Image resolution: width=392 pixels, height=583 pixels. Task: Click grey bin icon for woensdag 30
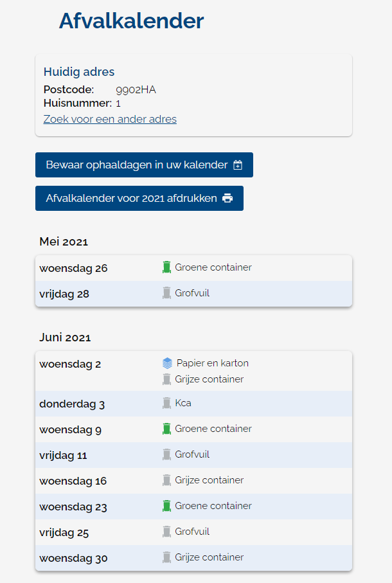[x=167, y=557]
